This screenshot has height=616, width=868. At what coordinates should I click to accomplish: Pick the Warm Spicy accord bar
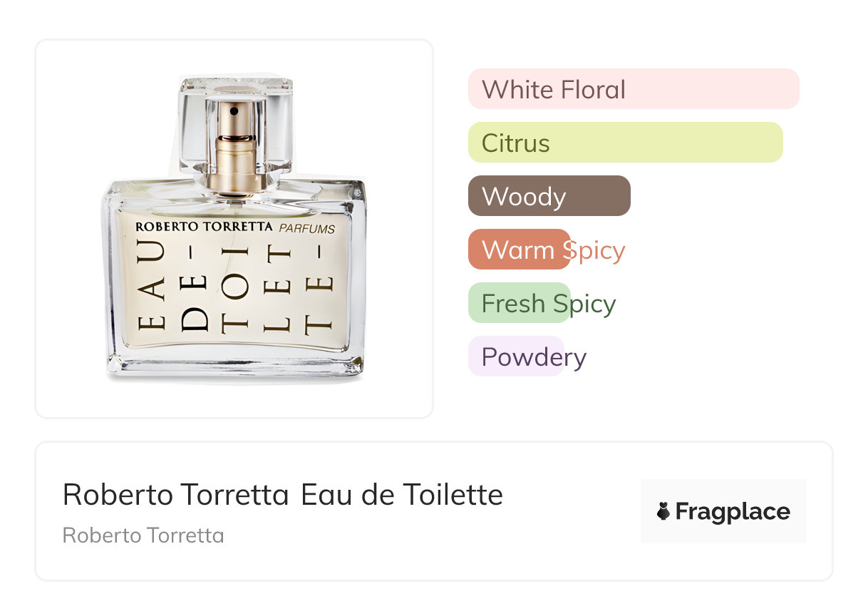point(519,250)
